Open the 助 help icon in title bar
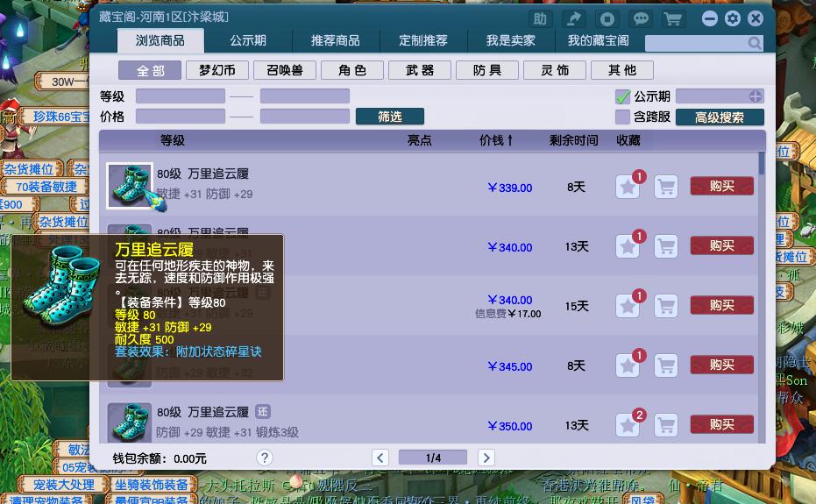This screenshot has height=504, width=816. tap(540, 19)
